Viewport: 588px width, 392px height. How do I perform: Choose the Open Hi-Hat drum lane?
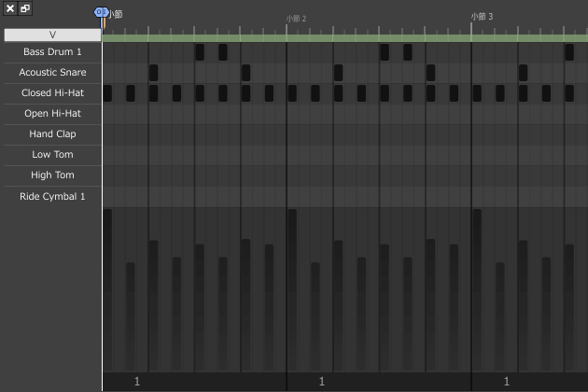point(52,114)
